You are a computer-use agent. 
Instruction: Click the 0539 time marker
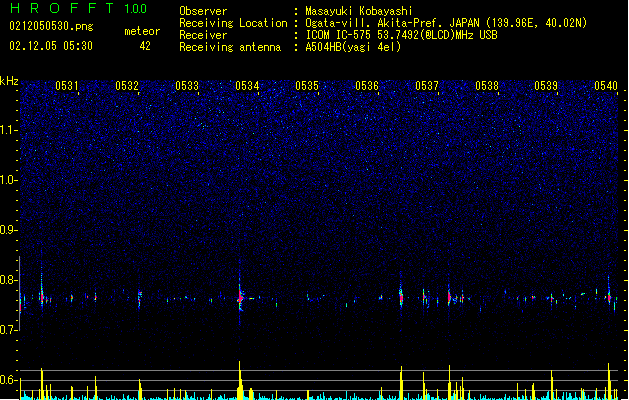546,86
